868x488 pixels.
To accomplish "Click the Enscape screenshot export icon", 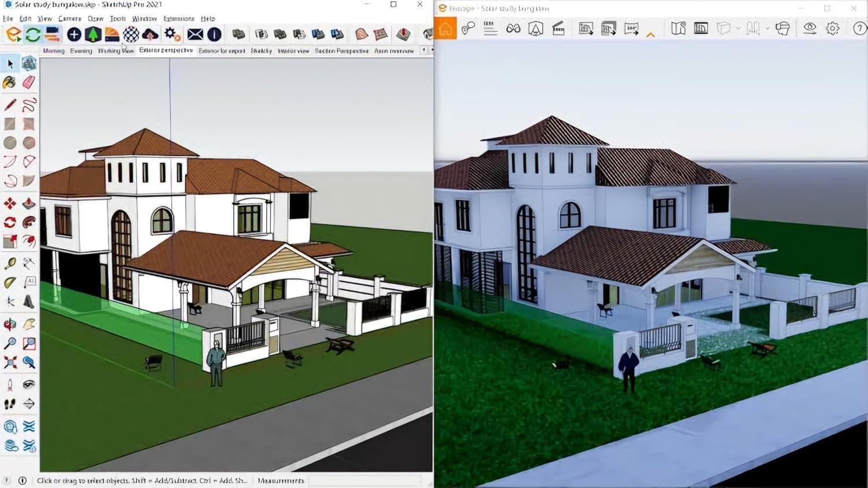I will pyautogui.click(x=586, y=28).
